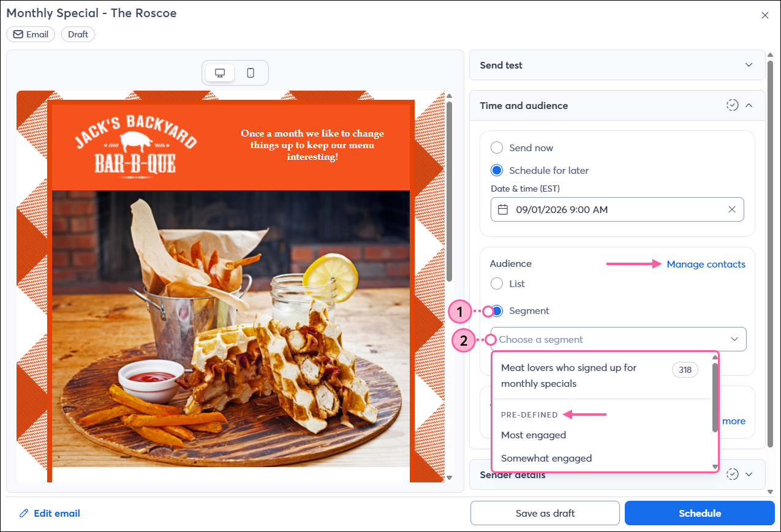Switch email preview to desktop view

point(219,72)
